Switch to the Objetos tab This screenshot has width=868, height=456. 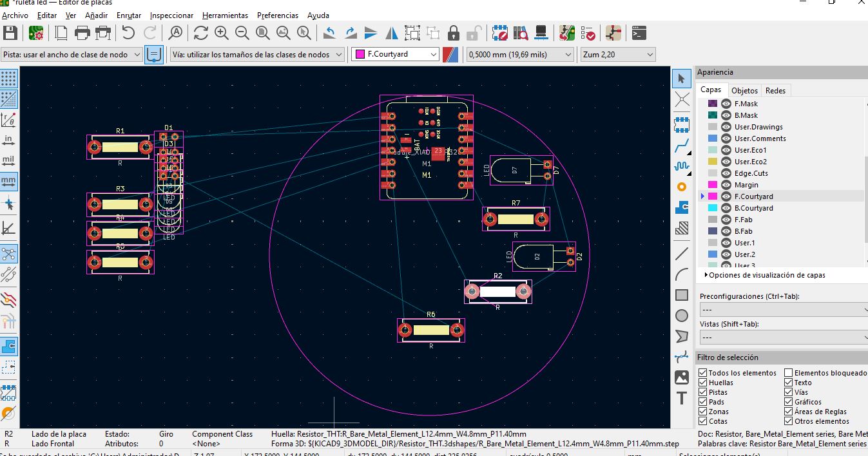(744, 91)
